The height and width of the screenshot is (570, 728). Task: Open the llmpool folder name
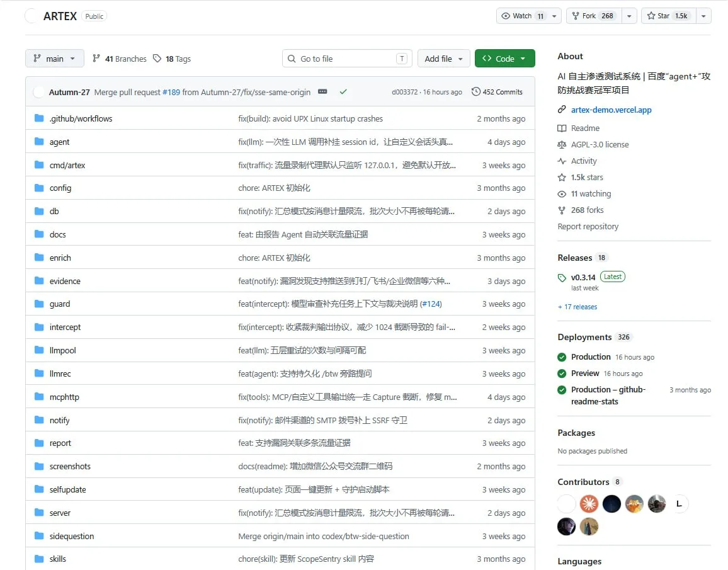pos(63,350)
